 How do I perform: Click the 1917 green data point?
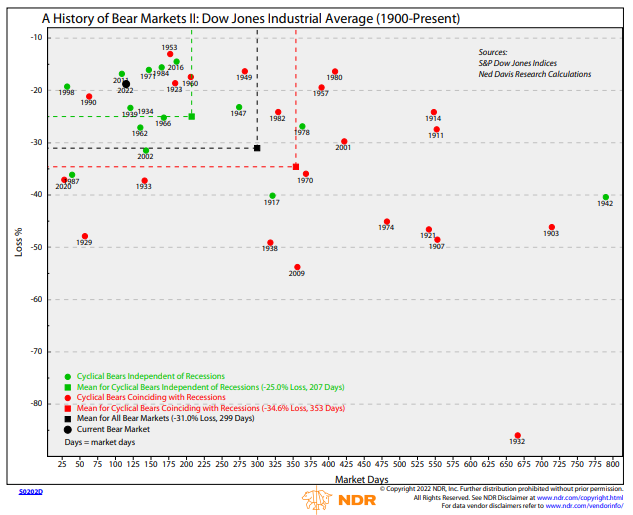[272, 196]
